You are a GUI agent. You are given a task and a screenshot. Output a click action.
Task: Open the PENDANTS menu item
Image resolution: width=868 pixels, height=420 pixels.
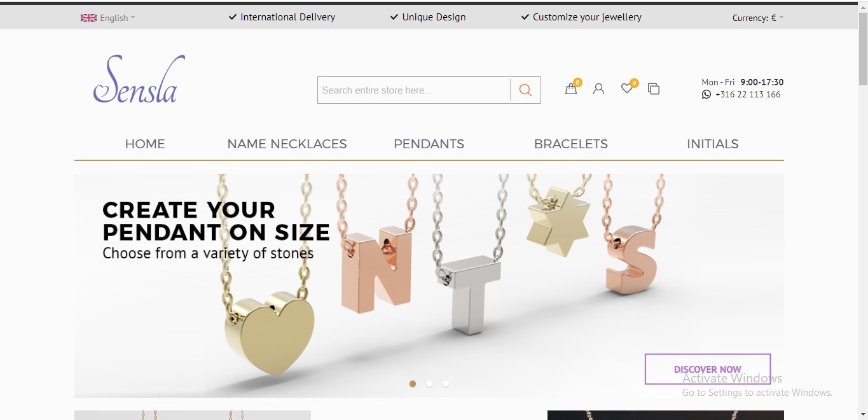[429, 144]
